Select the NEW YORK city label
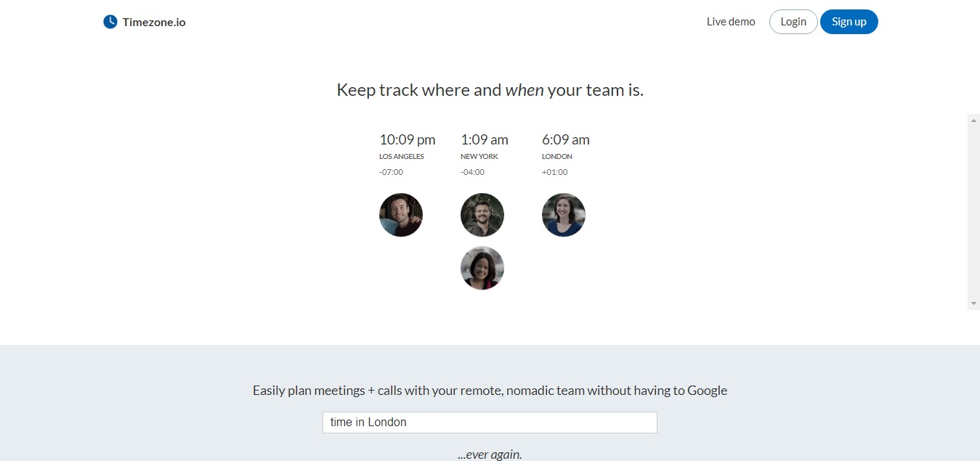 tap(479, 157)
